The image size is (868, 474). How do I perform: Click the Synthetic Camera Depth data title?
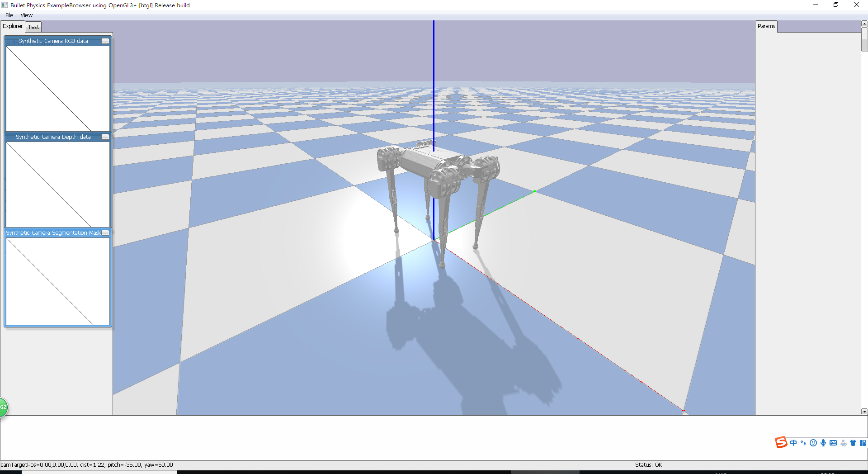pyautogui.click(x=53, y=137)
